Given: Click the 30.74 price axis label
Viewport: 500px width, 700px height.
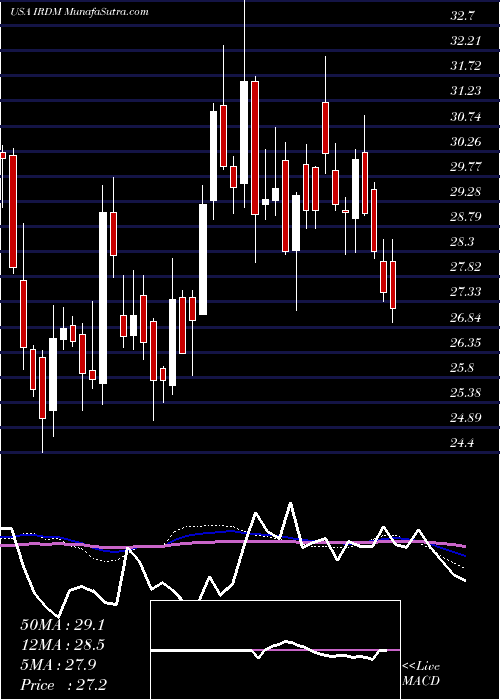Looking at the screenshot, I should point(465,117).
